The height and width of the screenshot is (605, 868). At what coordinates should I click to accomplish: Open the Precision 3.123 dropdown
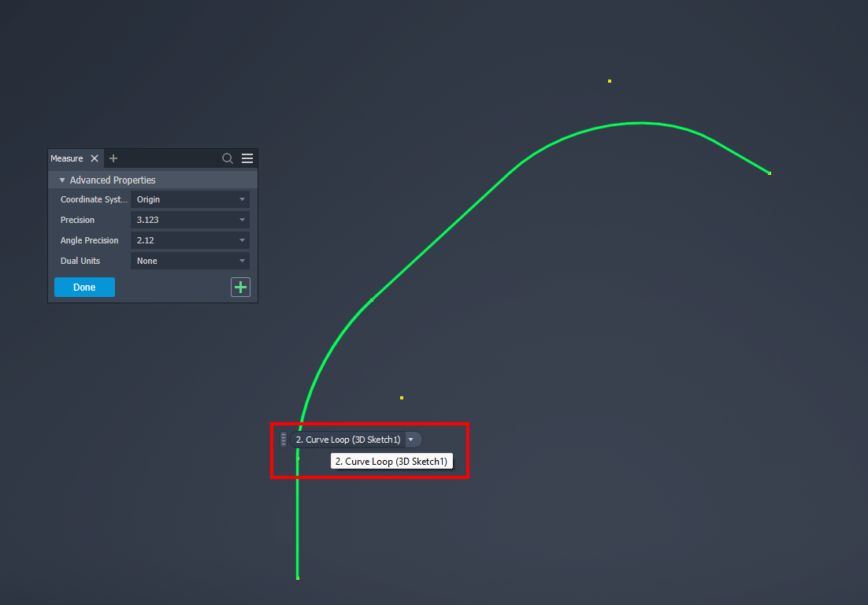click(x=190, y=220)
